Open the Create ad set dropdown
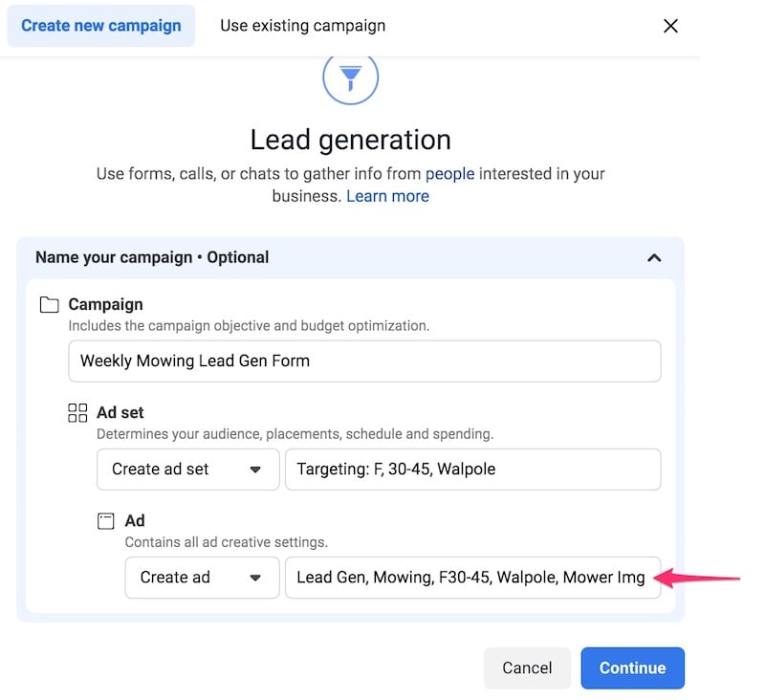Screen dimensions: 765x700 click(187, 469)
